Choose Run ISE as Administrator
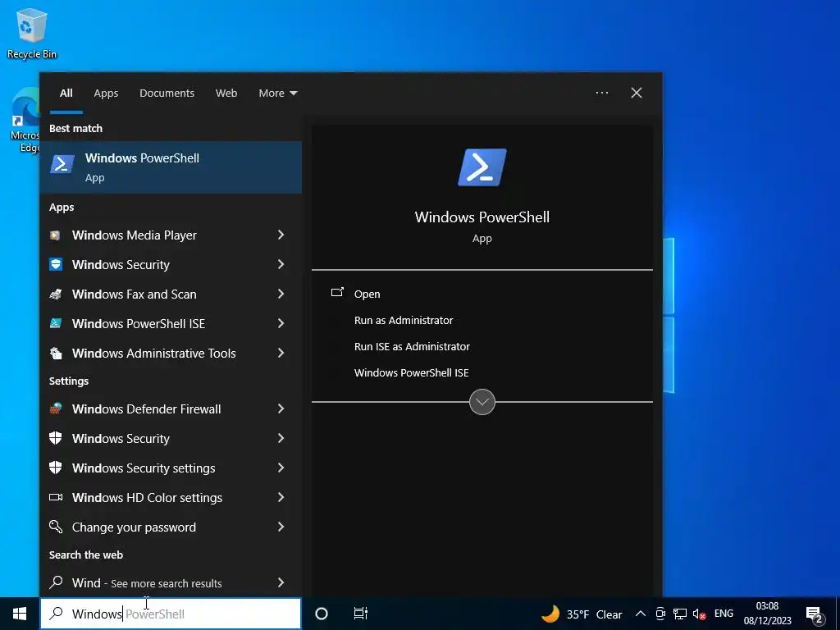Image resolution: width=840 pixels, height=630 pixels. tap(412, 347)
